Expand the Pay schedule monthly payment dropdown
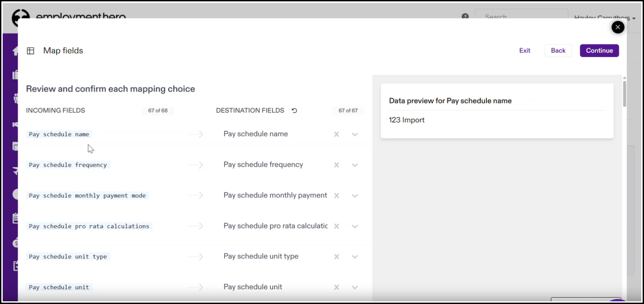 pyautogui.click(x=355, y=196)
